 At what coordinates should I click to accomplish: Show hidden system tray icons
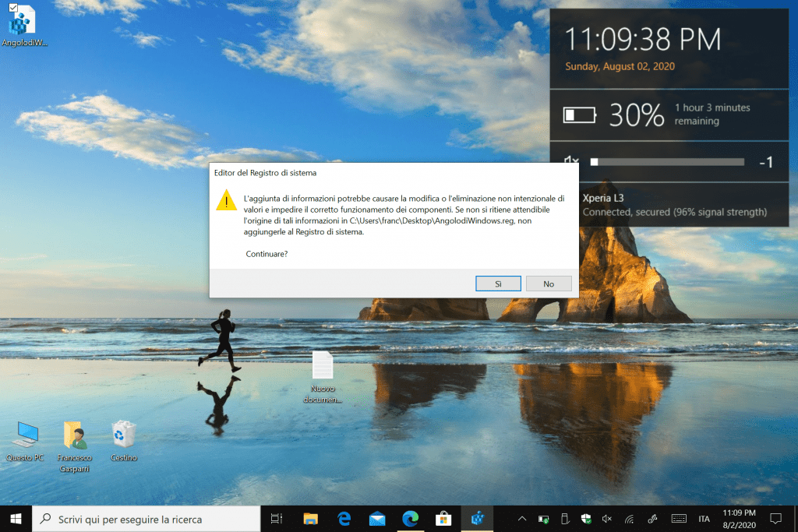coord(522,519)
